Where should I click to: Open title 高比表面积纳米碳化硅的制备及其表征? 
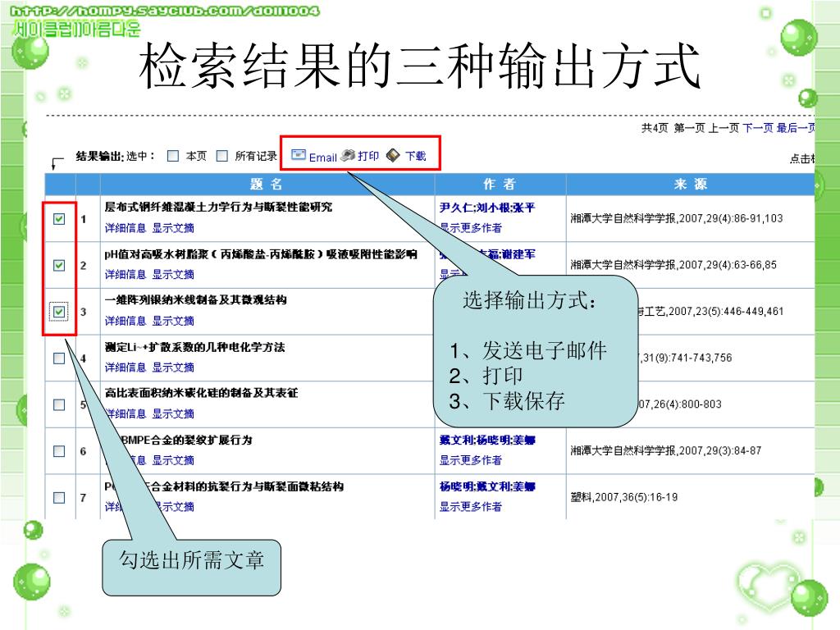[202, 393]
